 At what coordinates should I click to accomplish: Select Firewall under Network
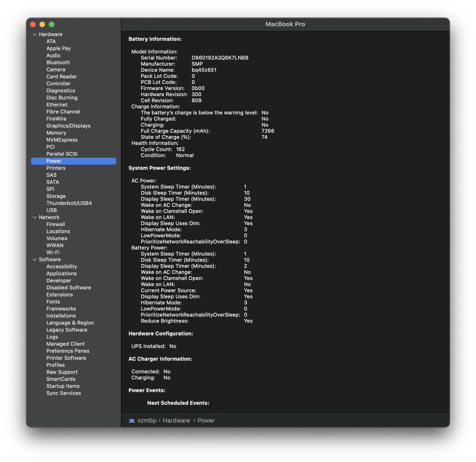[x=56, y=224]
